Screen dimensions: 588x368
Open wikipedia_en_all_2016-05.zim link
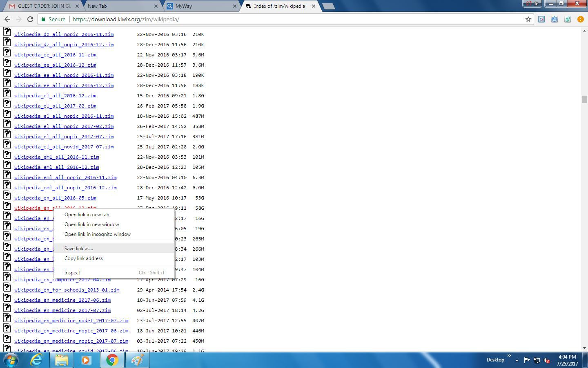point(55,198)
